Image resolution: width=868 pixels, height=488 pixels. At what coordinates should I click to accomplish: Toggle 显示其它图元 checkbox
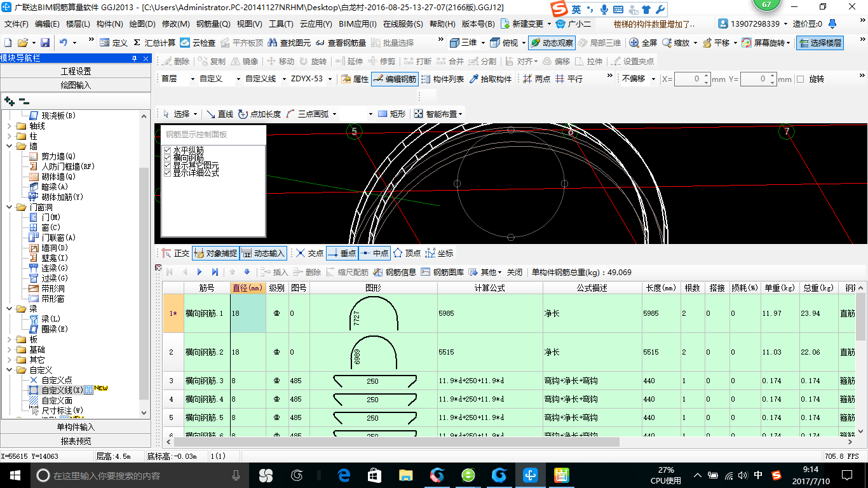click(168, 165)
